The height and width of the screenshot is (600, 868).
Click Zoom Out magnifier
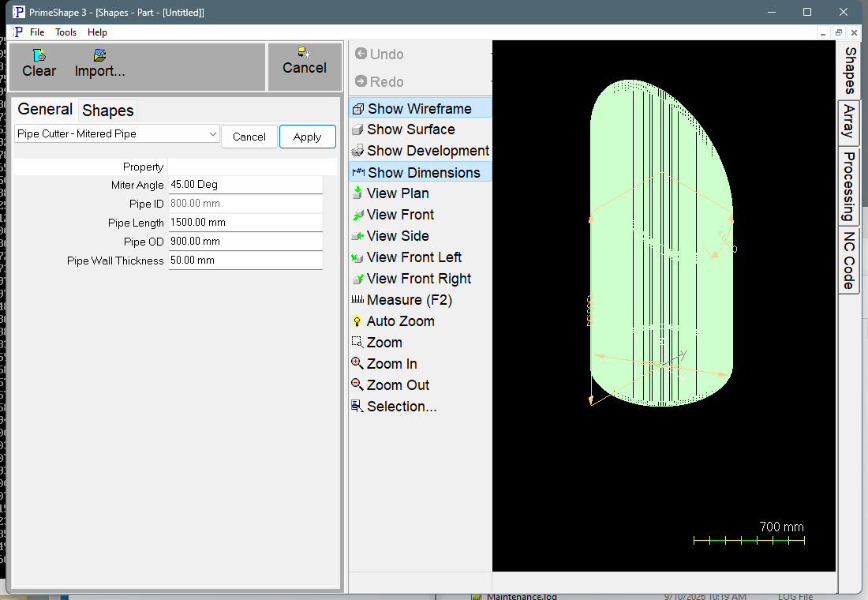coord(357,384)
